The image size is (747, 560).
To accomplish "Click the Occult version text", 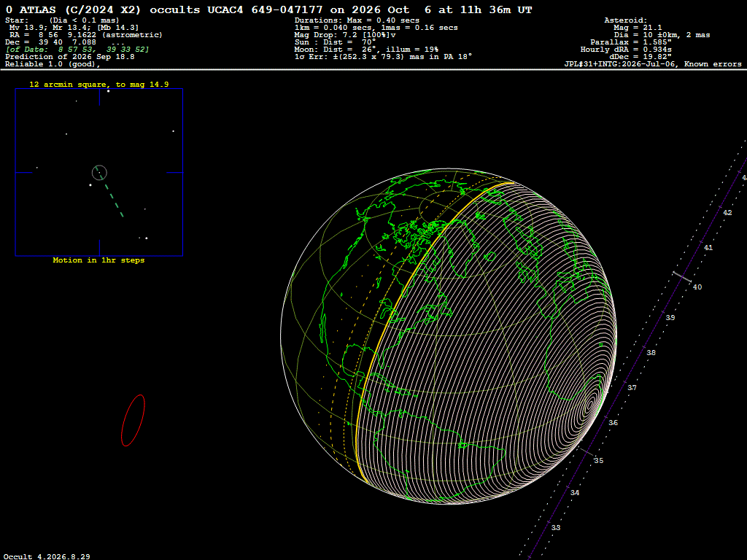I will 47,556.
